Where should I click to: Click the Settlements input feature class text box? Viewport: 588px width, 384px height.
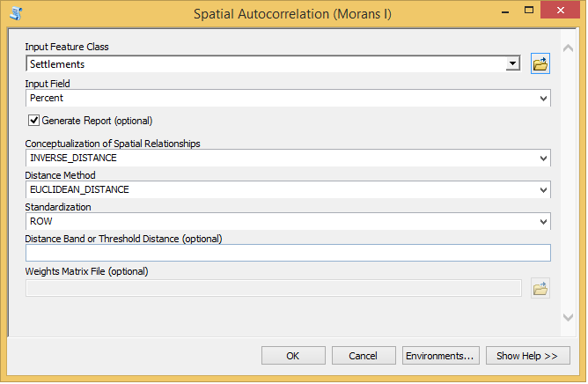pyautogui.click(x=264, y=64)
